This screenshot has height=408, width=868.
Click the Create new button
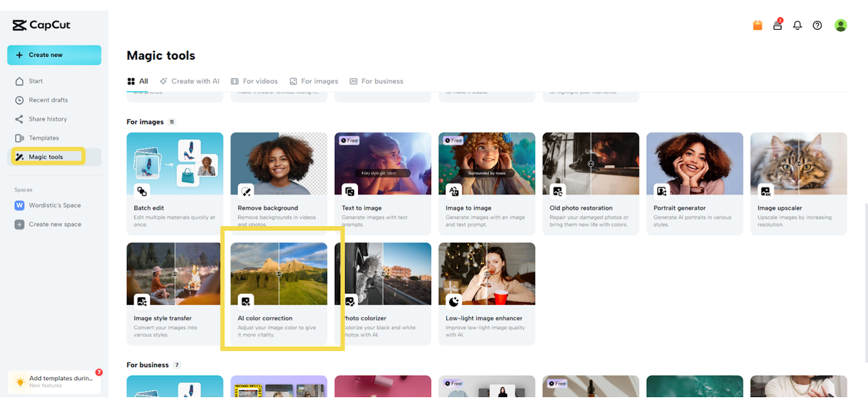(54, 55)
